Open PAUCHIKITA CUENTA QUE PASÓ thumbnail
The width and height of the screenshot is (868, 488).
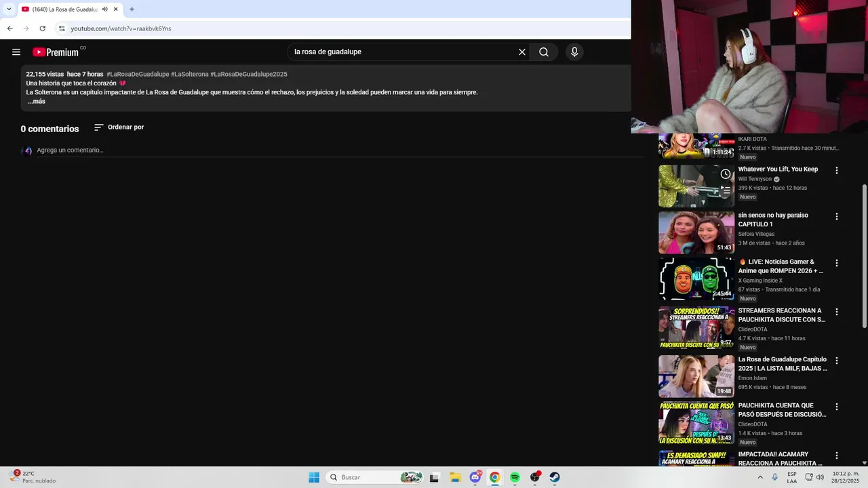pos(696,422)
